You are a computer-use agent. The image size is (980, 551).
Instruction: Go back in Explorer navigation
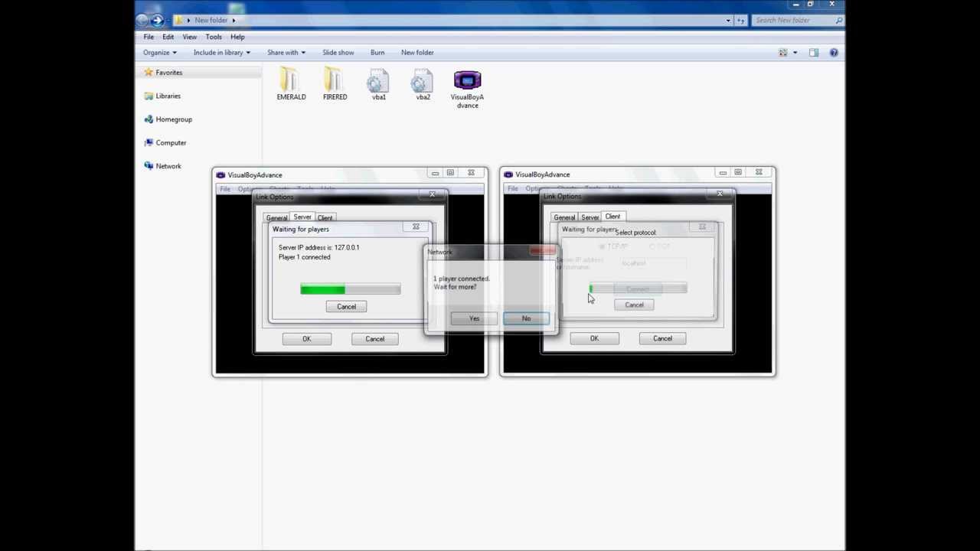click(x=143, y=20)
